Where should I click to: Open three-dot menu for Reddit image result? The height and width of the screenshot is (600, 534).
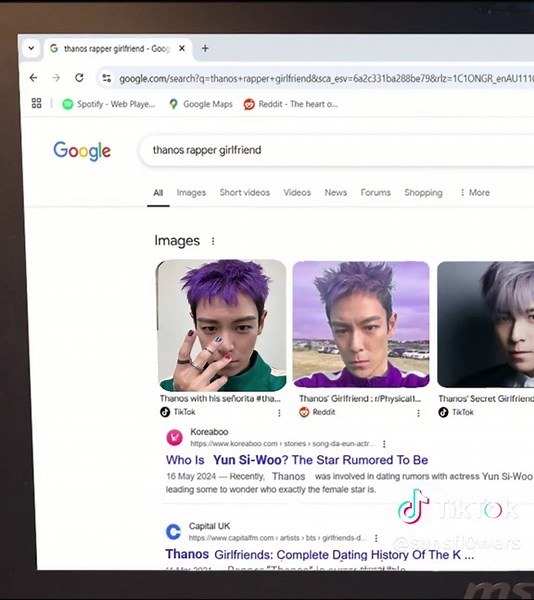coord(418,413)
